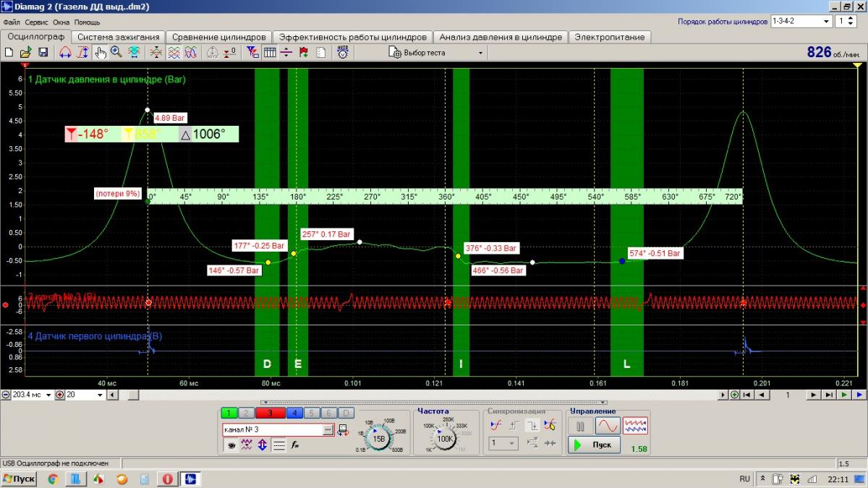868x488 pixels.
Task: Create a new file using the toolbar icon
Action: coord(9,52)
